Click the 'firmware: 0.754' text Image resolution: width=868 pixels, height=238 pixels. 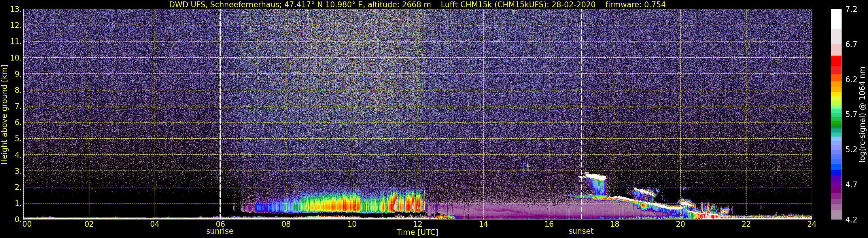tap(635, 4)
